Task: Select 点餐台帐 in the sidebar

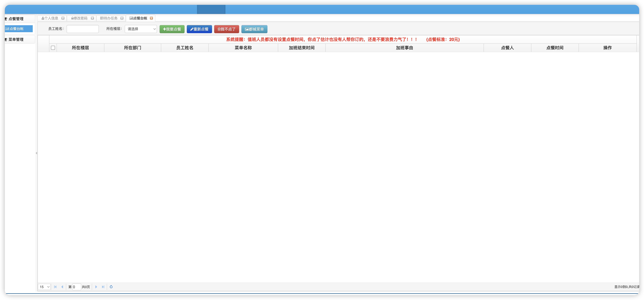Action: pos(19,29)
